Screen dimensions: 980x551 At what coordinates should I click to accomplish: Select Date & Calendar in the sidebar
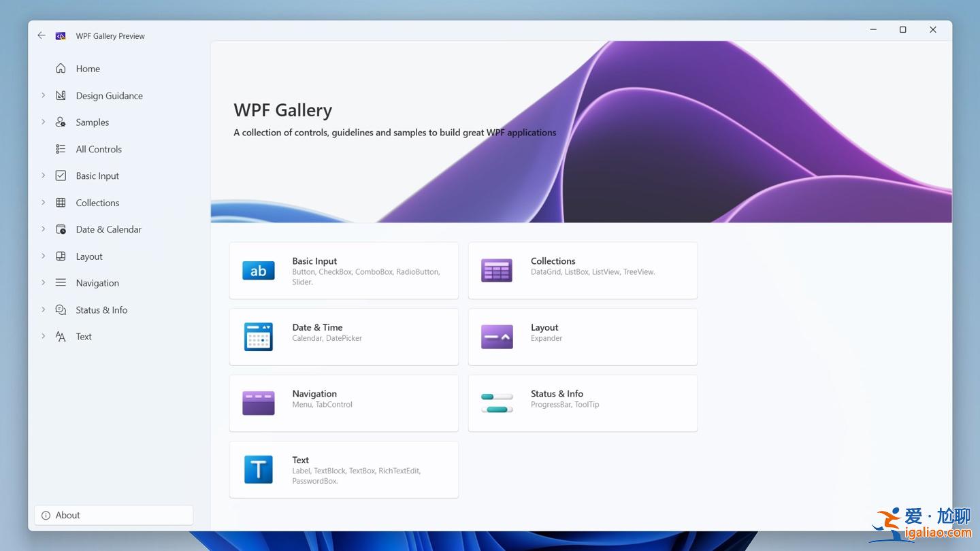108,229
